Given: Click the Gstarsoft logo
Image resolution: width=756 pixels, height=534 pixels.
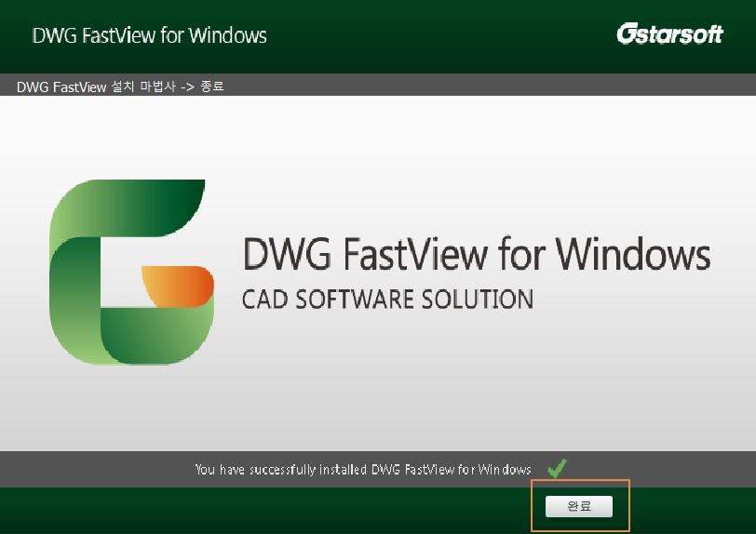Looking at the screenshot, I should pos(669,33).
